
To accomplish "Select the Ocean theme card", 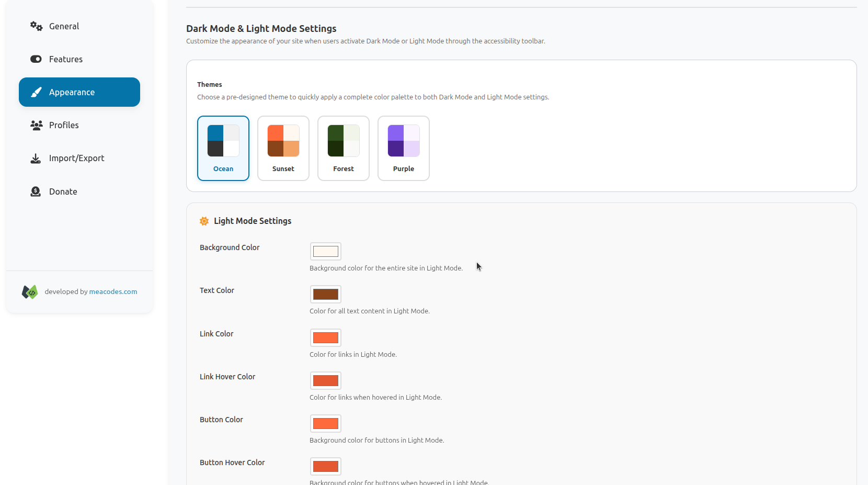I will click(223, 148).
